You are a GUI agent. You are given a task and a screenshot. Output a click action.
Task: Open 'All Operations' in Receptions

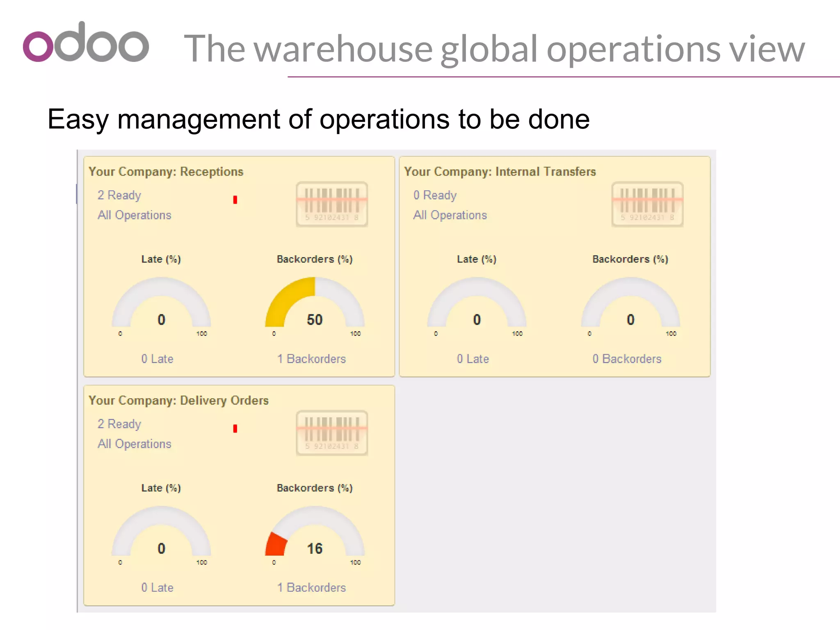click(x=134, y=215)
